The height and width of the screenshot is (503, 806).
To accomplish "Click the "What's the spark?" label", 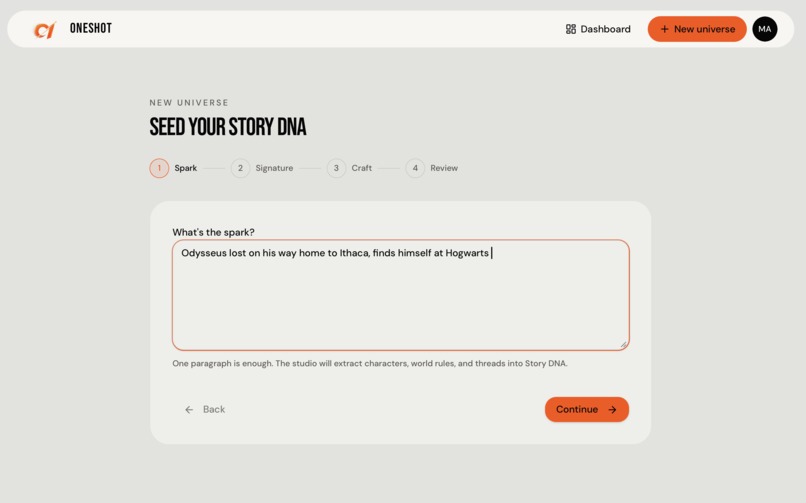I will (213, 232).
